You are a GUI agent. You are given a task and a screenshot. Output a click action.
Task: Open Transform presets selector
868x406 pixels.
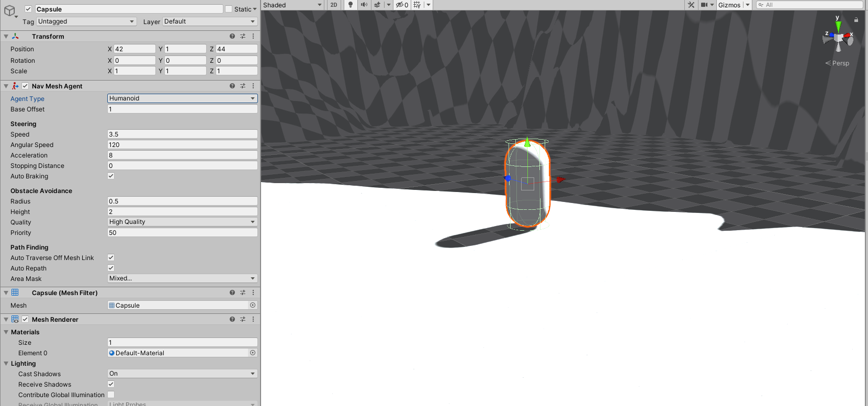coord(243,36)
